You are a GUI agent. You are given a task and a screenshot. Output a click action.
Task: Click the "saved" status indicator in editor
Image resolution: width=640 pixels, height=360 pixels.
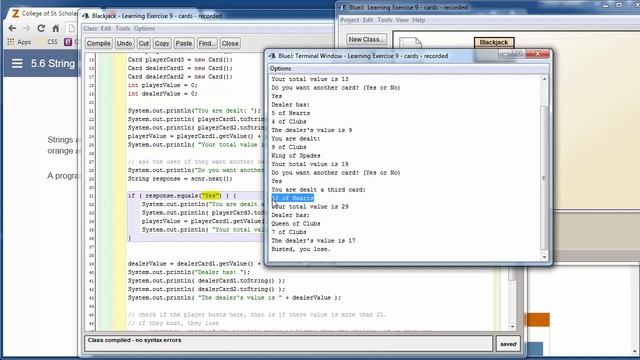coord(508,344)
